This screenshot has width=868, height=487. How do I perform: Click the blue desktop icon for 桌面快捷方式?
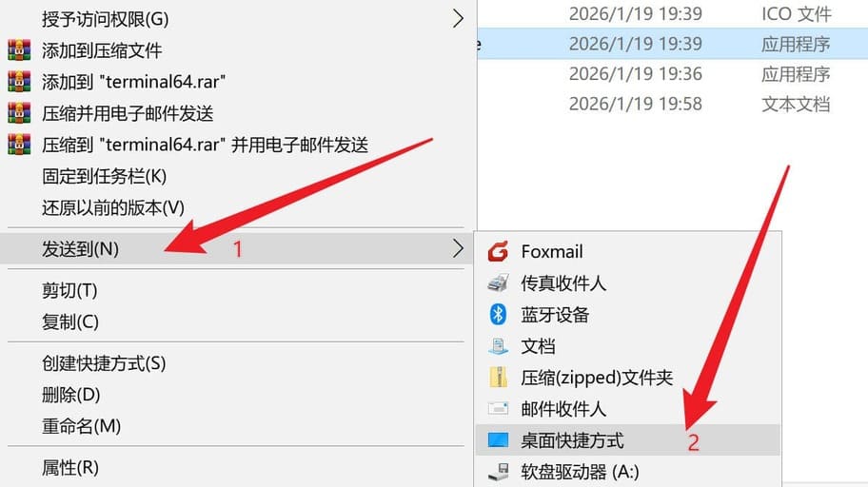pos(498,440)
